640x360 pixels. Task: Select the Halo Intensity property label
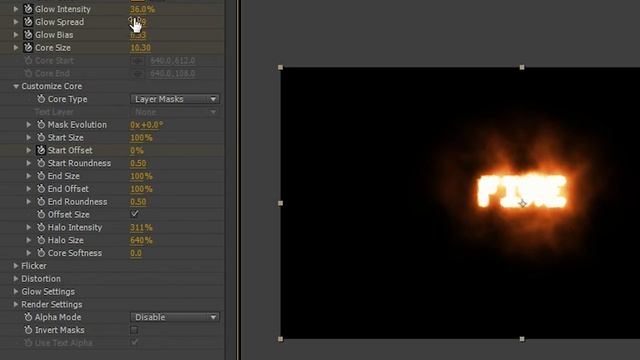point(75,227)
